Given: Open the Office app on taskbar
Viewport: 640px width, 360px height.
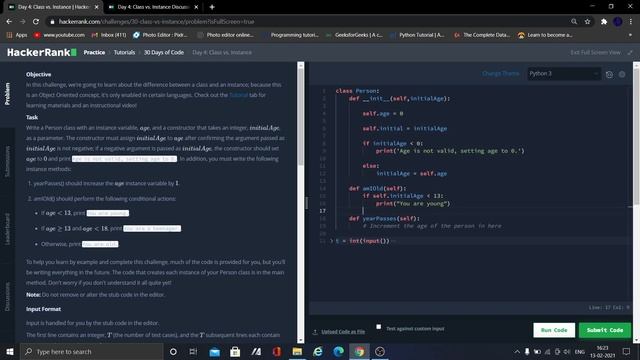Looking at the screenshot, I should [x=277, y=351].
